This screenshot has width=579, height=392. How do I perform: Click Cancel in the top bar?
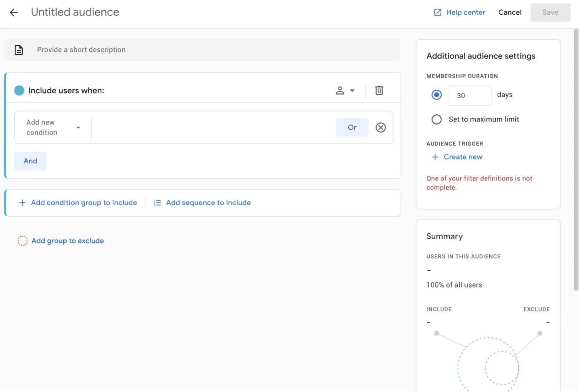point(510,12)
